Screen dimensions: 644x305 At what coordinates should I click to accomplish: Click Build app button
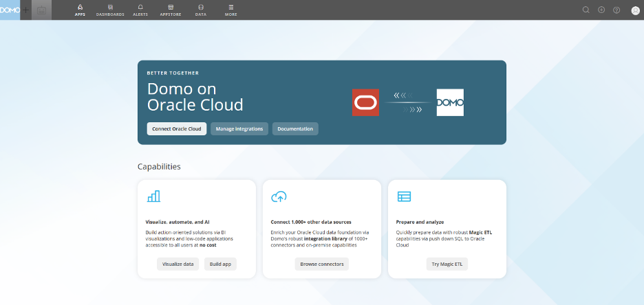pyautogui.click(x=221, y=264)
